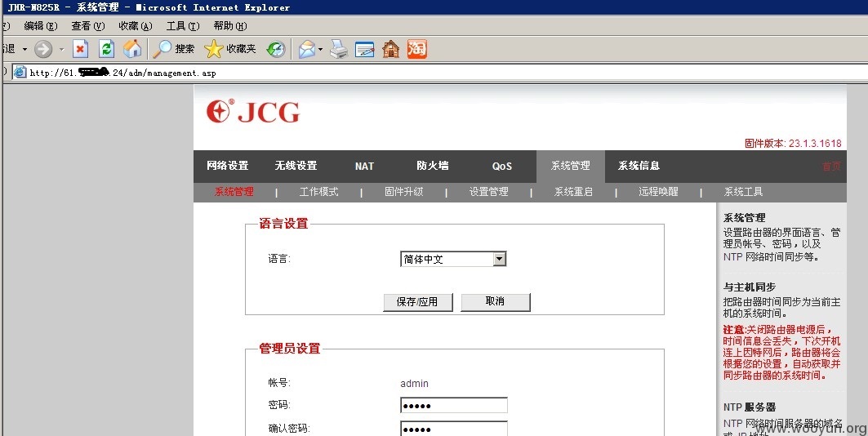Switch to the 无线设置 navigation tab
868x436 pixels.
[296, 166]
